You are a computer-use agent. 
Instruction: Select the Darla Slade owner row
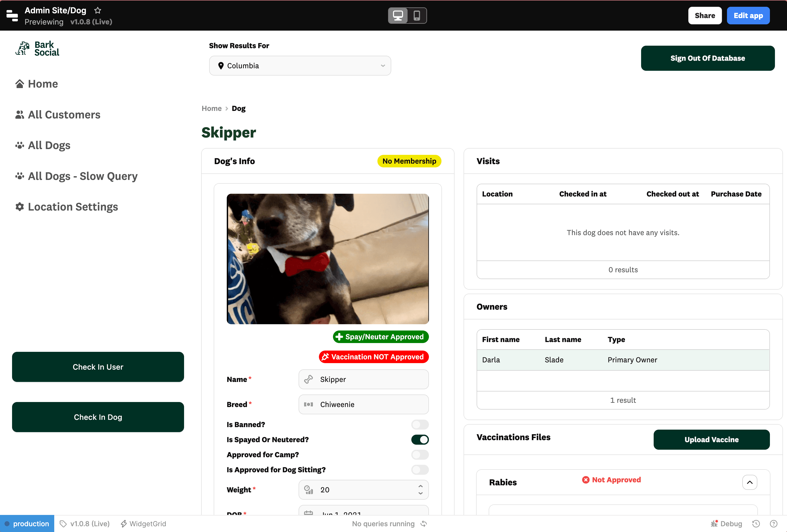[x=623, y=360]
